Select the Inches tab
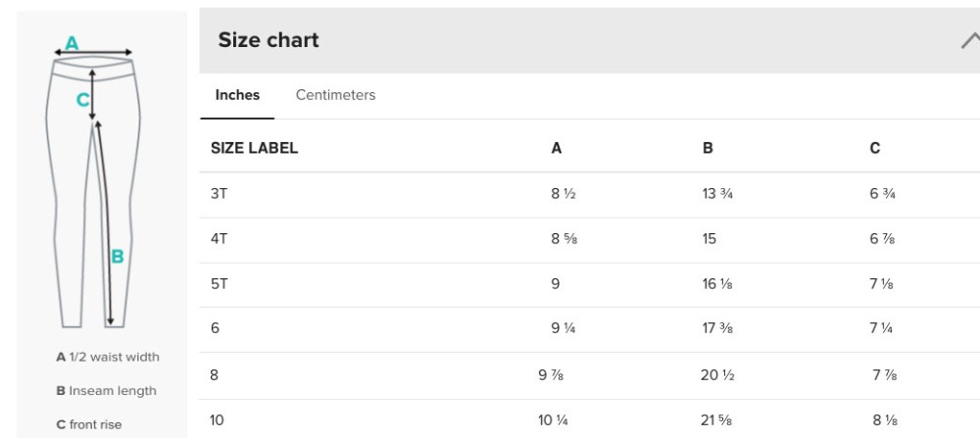The width and height of the screenshot is (980, 438). [237, 95]
